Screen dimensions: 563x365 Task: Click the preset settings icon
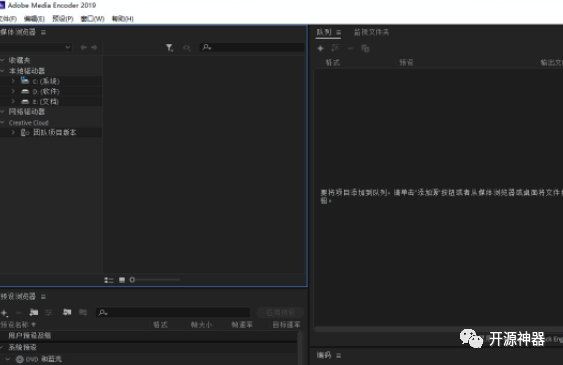(x=49, y=313)
